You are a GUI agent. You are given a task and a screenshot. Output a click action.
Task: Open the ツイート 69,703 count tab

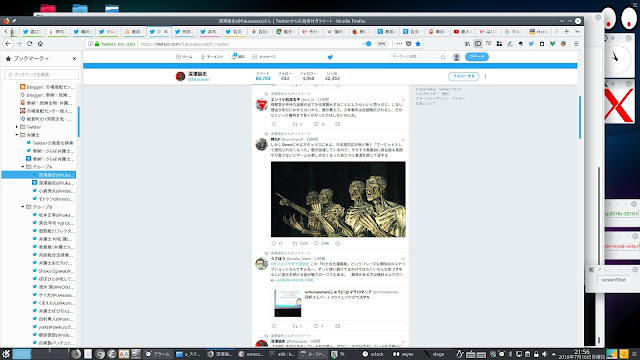pos(263,76)
